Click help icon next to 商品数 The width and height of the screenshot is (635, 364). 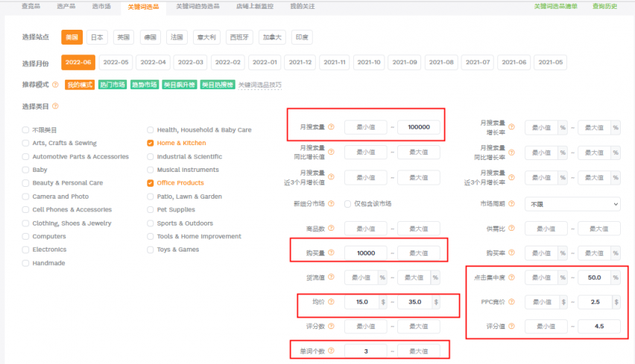[331, 228]
